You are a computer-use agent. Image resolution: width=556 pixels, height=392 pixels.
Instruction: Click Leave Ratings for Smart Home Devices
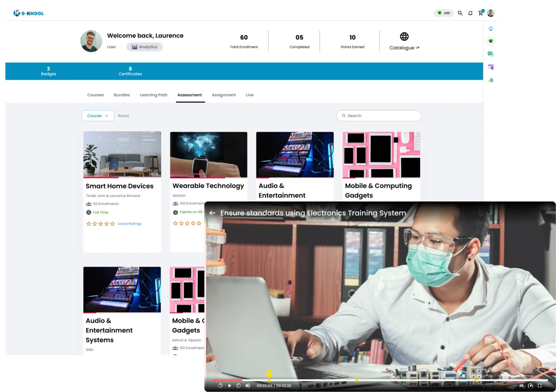(x=129, y=224)
